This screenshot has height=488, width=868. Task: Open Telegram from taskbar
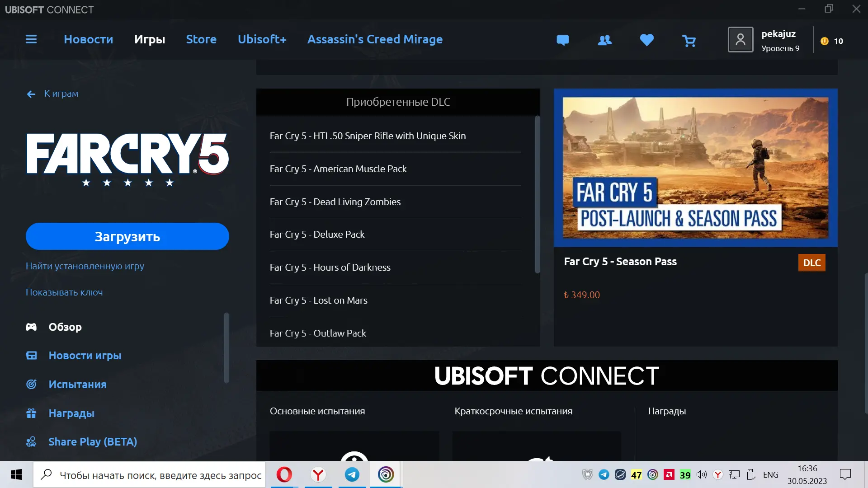click(352, 474)
